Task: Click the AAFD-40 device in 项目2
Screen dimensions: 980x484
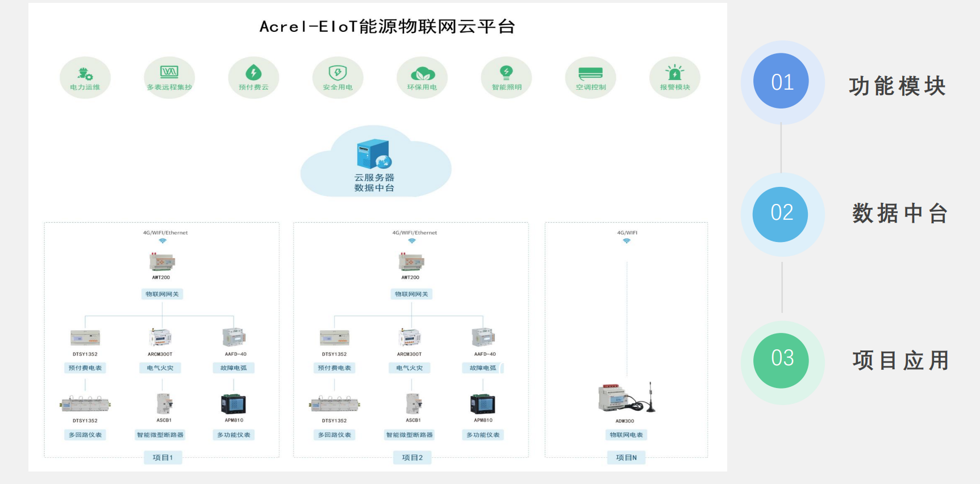Action: (x=483, y=337)
